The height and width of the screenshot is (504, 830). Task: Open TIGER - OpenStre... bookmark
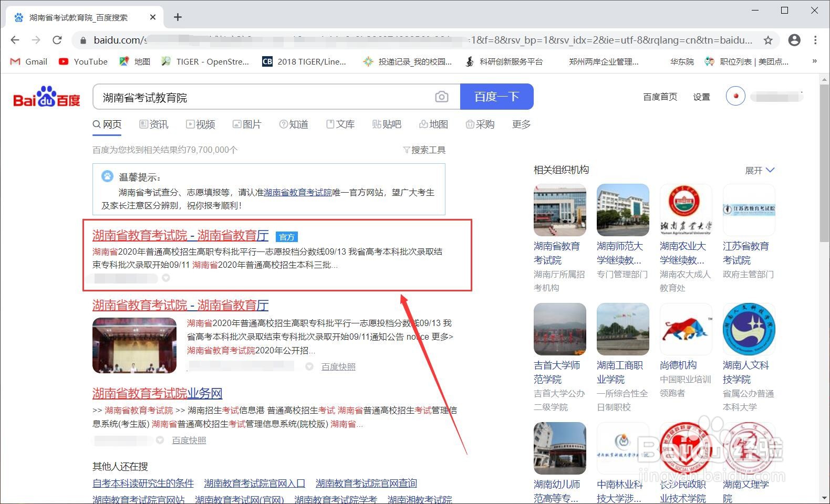click(x=205, y=61)
